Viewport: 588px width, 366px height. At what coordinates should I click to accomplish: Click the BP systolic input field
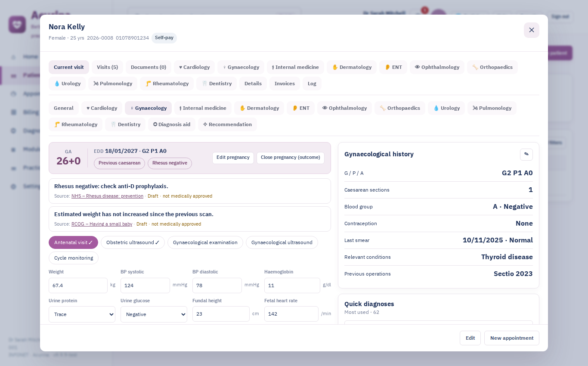(145, 285)
